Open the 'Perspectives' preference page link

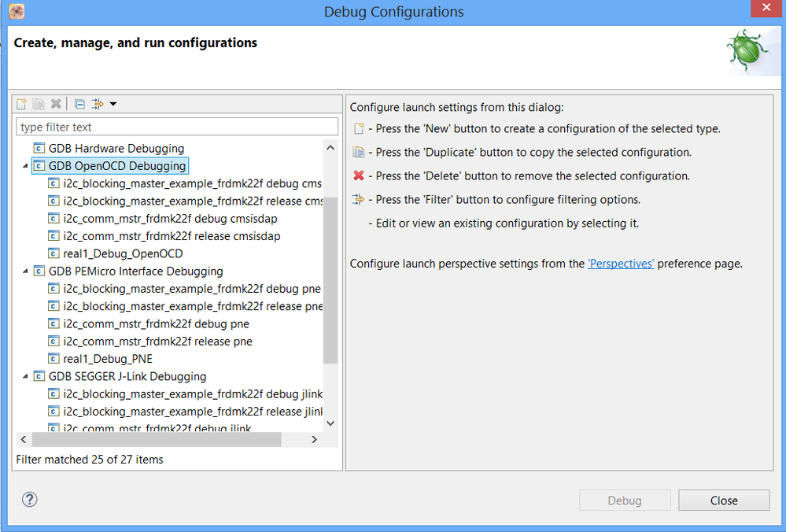point(621,264)
